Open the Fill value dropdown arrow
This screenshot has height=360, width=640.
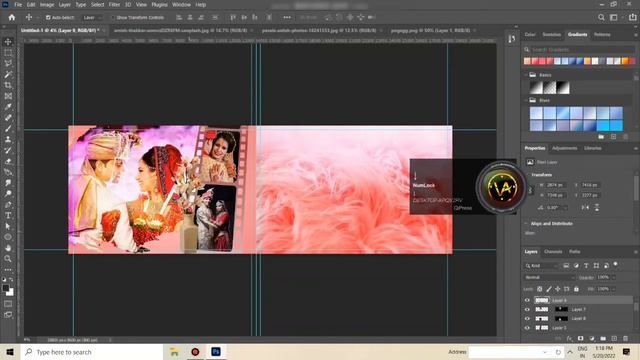click(x=613, y=289)
